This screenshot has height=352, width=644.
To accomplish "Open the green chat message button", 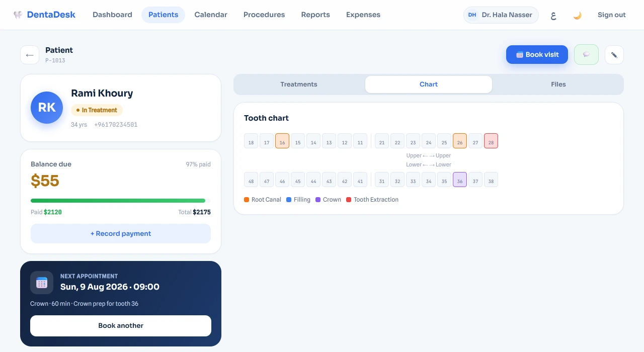I will click(586, 55).
